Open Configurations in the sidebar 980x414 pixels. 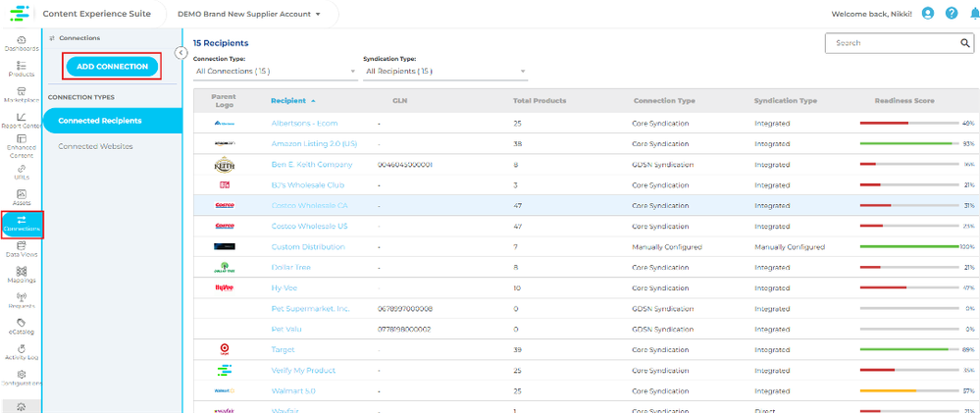pos(22,378)
